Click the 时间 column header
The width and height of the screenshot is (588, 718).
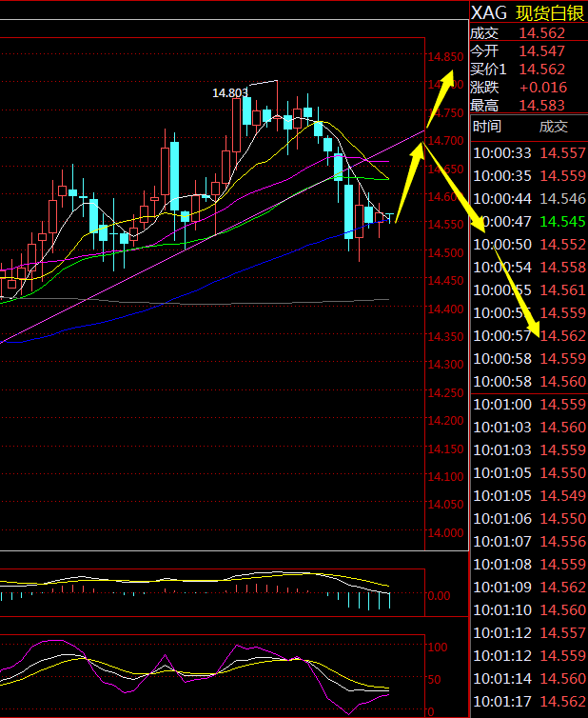click(x=487, y=126)
